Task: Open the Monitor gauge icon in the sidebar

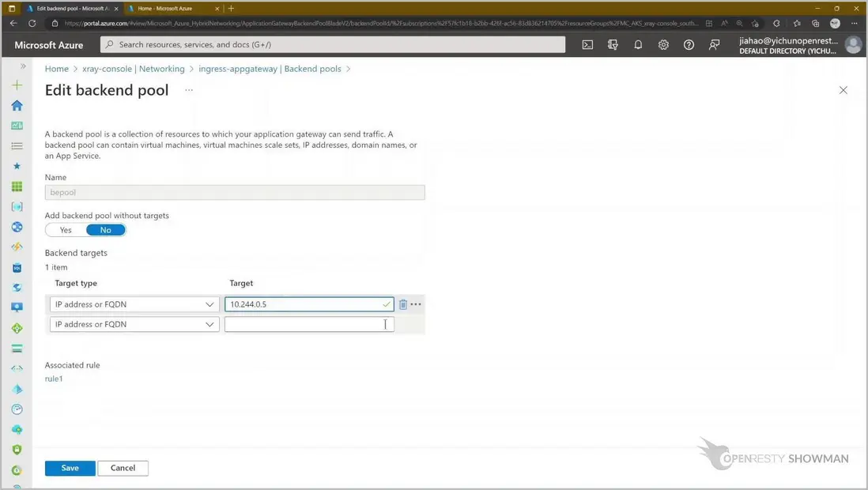Action: pyautogui.click(x=17, y=409)
